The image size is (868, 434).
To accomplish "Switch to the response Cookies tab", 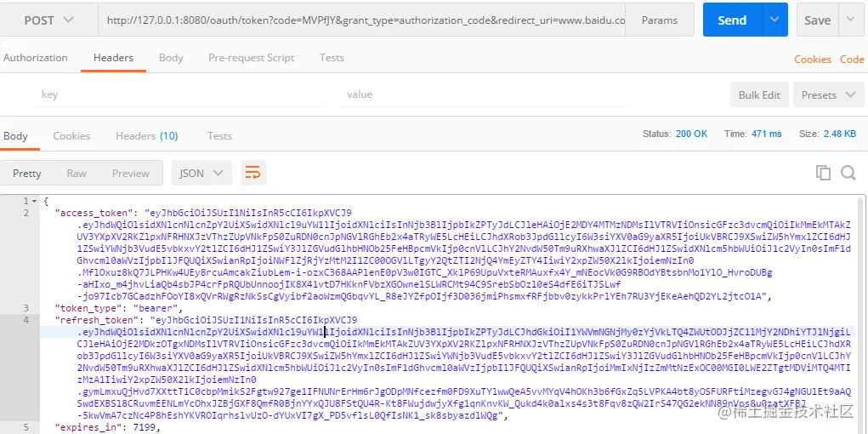I will pyautogui.click(x=71, y=136).
